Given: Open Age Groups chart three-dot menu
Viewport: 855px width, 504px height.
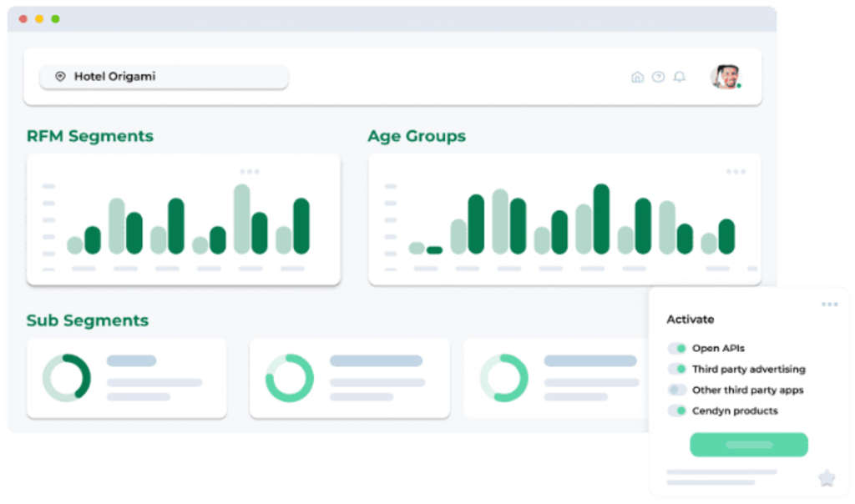Looking at the screenshot, I should 736,172.
